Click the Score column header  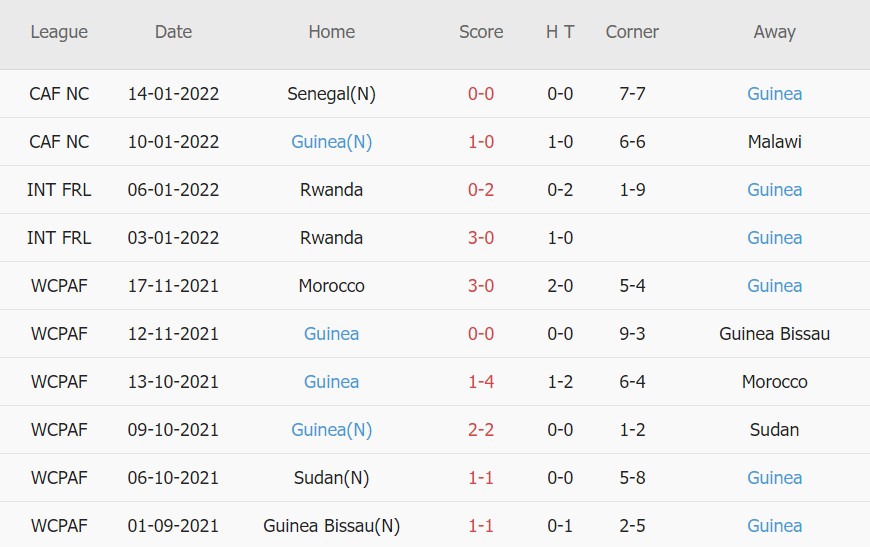[481, 32]
